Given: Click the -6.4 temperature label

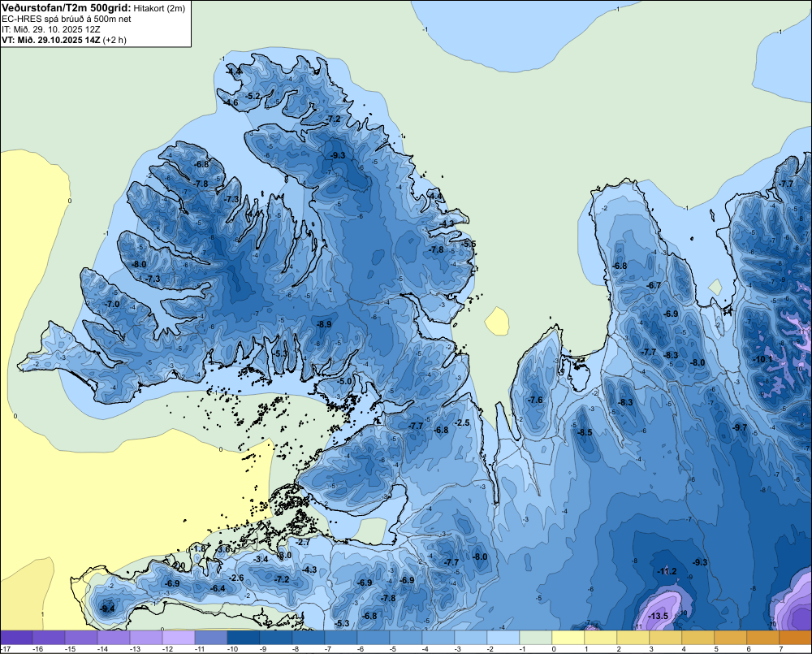Looking at the screenshot, I should 218,588.
